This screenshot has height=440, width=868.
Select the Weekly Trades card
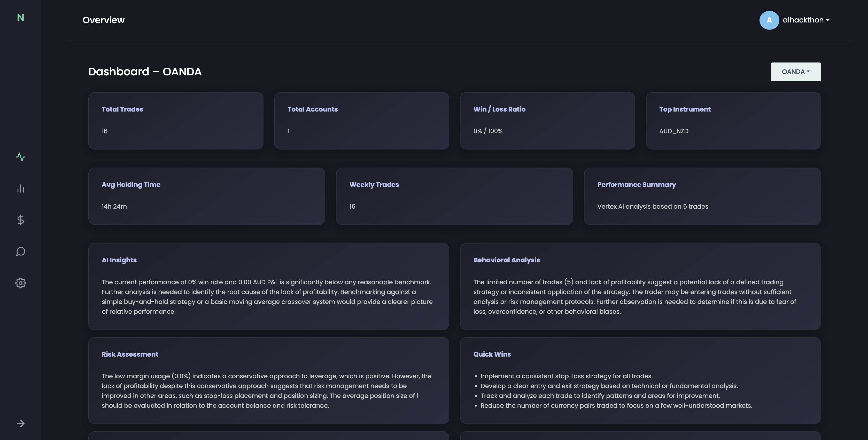pos(454,196)
